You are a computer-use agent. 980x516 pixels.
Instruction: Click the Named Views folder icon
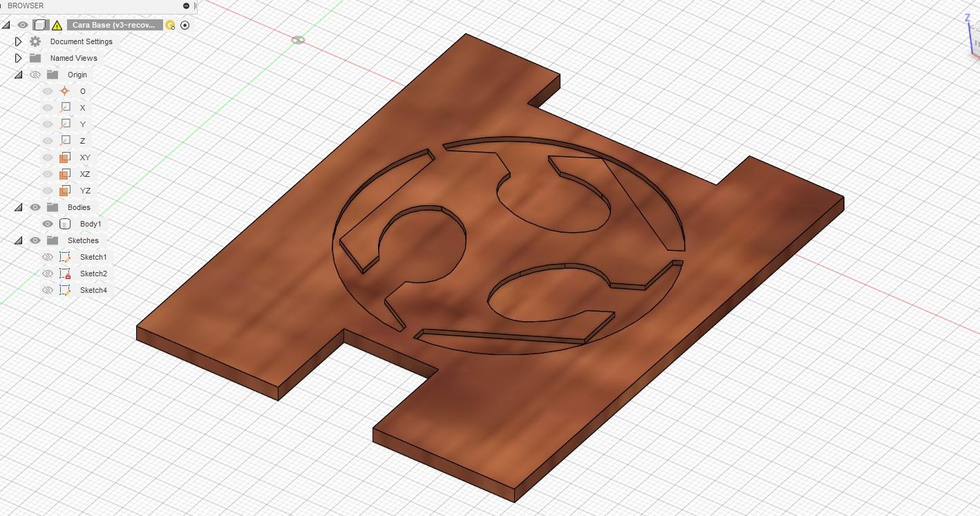tap(35, 58)
